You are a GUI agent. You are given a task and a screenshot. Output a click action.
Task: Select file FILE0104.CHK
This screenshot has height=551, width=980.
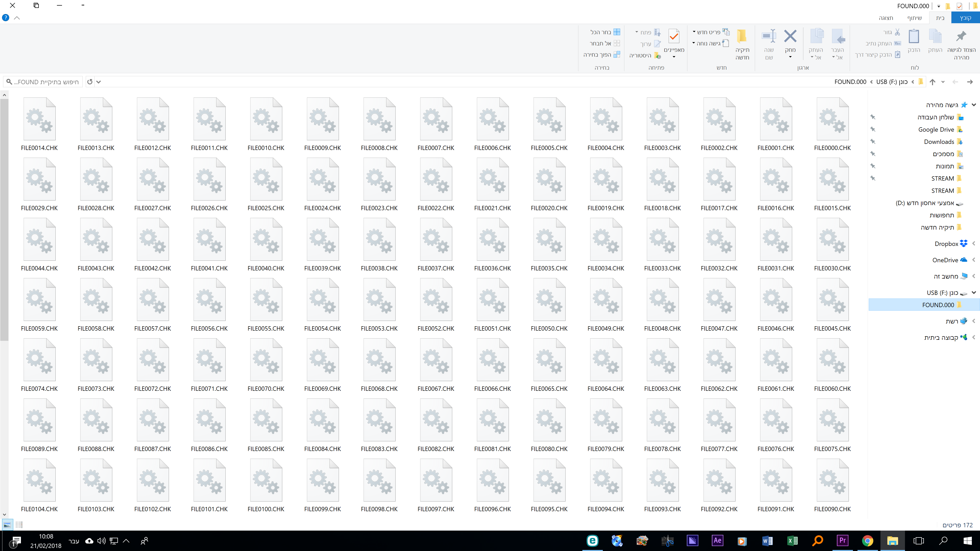click(39, 486)
